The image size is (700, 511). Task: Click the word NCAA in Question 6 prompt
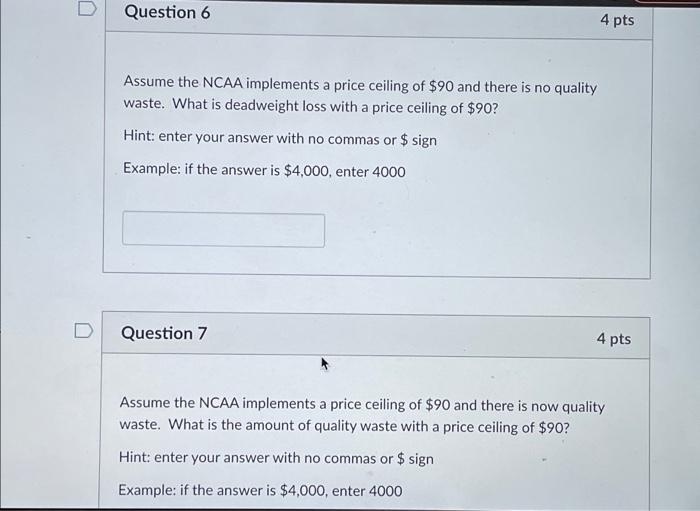click(x=223, y=83)
